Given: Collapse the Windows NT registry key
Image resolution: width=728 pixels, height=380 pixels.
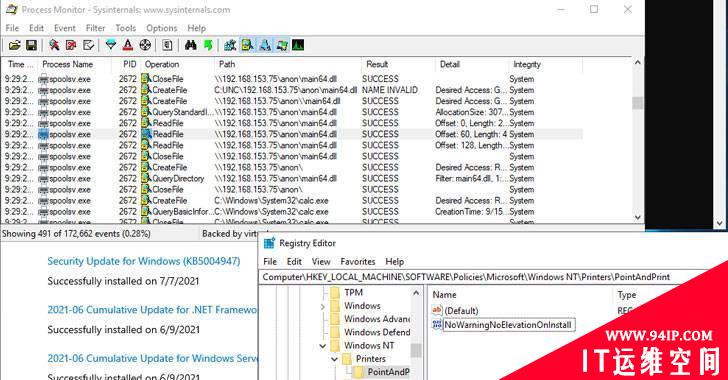Looking at the screenshot, I should 323,346.
